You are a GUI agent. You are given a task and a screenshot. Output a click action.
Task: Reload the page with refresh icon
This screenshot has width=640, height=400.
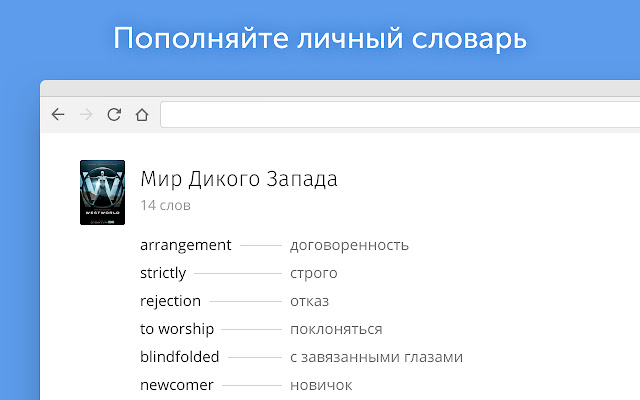click(114, 115)
